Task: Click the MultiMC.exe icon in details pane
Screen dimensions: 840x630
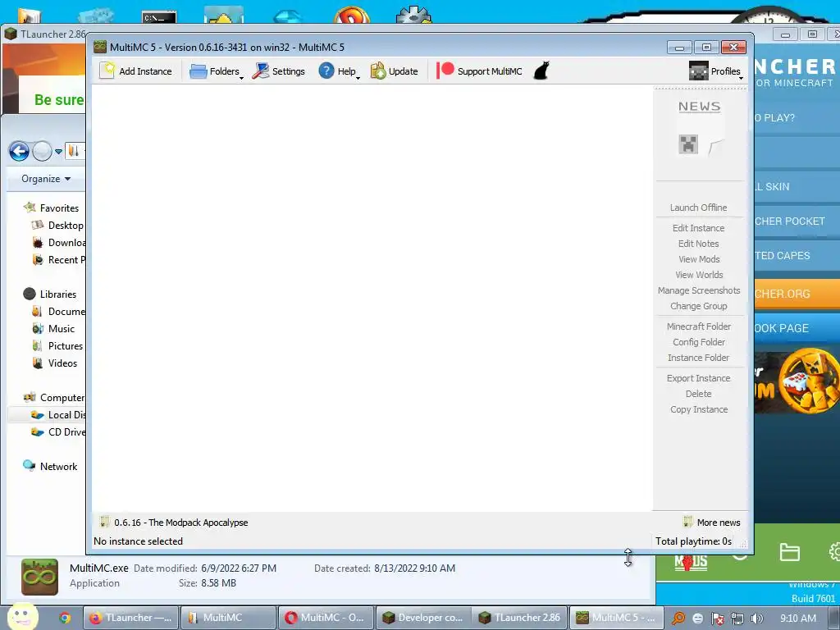Action: pos(39,577)
